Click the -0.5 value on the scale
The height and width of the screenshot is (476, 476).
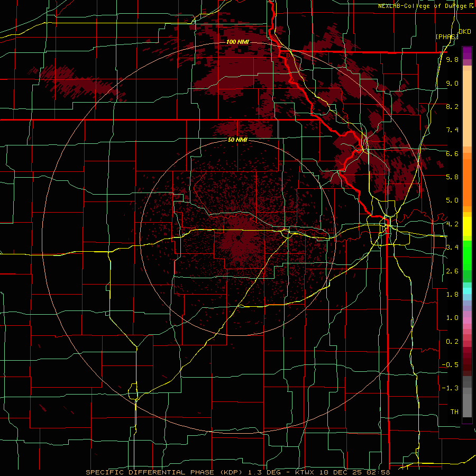(x=451, y=365)
